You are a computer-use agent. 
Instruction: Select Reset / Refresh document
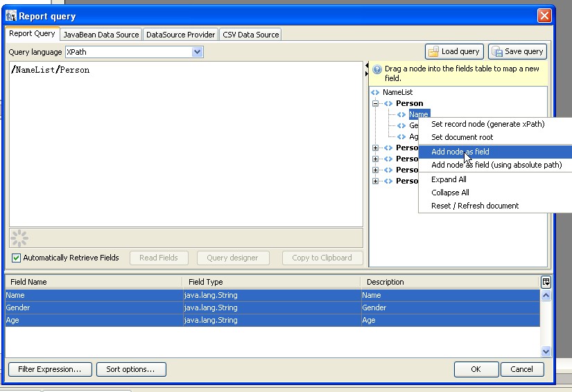click(x=495, y=206)
